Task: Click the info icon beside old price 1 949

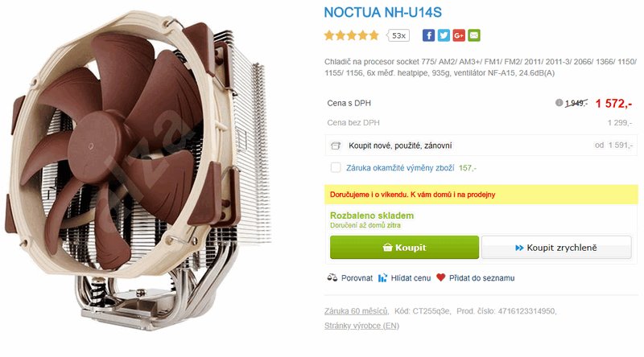Action: coord(559,103)
